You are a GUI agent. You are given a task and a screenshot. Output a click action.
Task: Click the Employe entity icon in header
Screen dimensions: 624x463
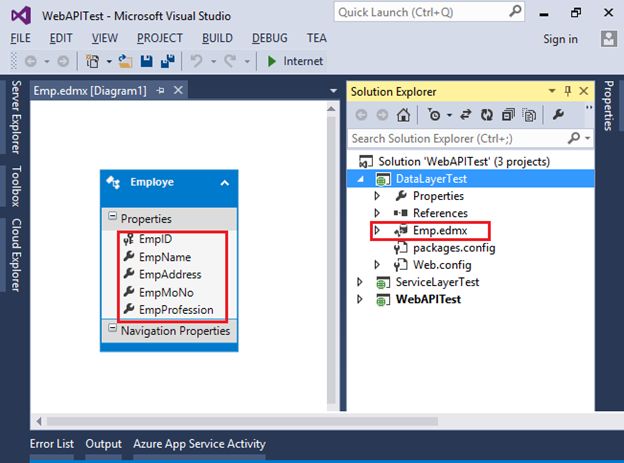pos(113,182)
